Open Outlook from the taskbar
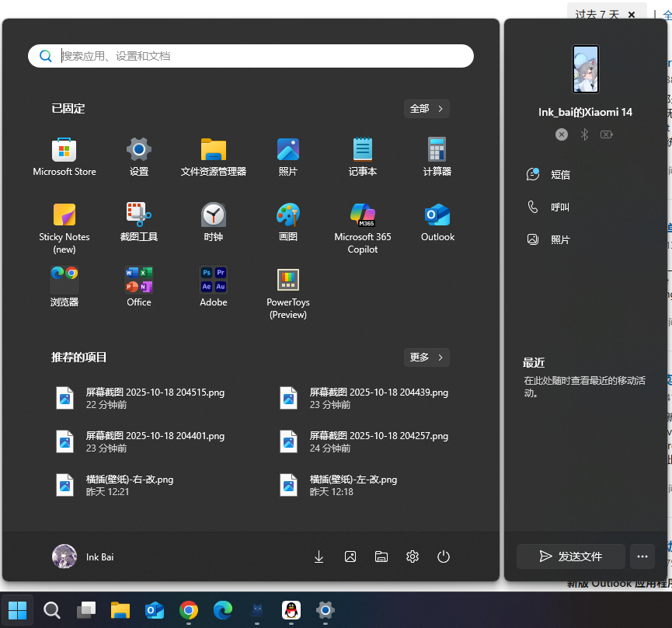This screenshot has width=672, height=628. pos(155,610)
